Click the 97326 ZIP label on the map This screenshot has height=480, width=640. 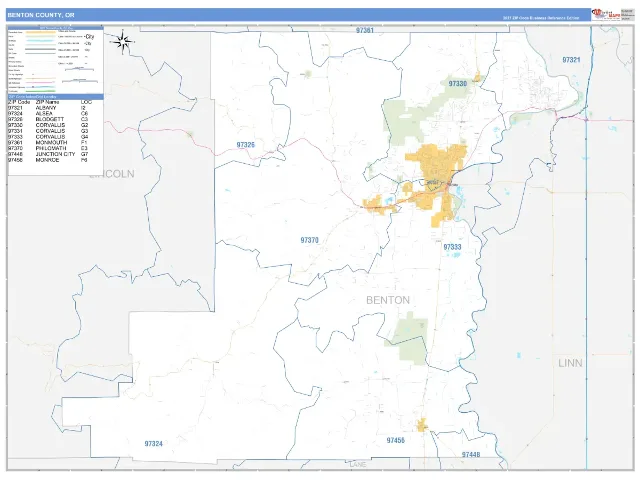coord(245,145)
